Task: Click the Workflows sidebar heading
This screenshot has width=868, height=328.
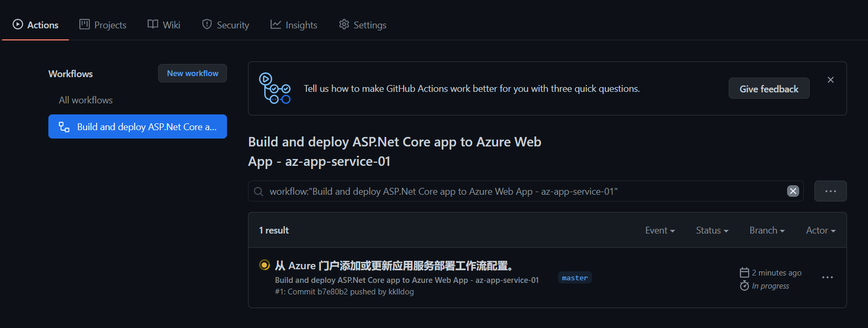Action: coord(70,74)
